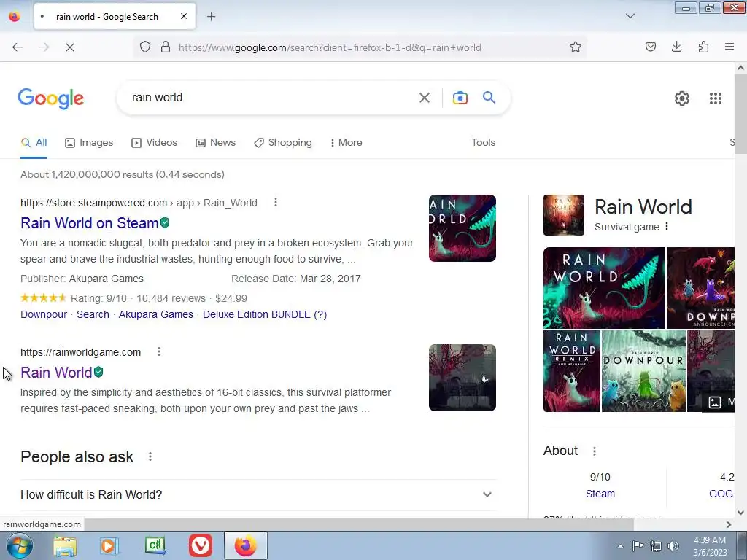The height and width of the screenshot is (560, 747).
Task: Open People also ask options menu
Action: click(150, 456)
